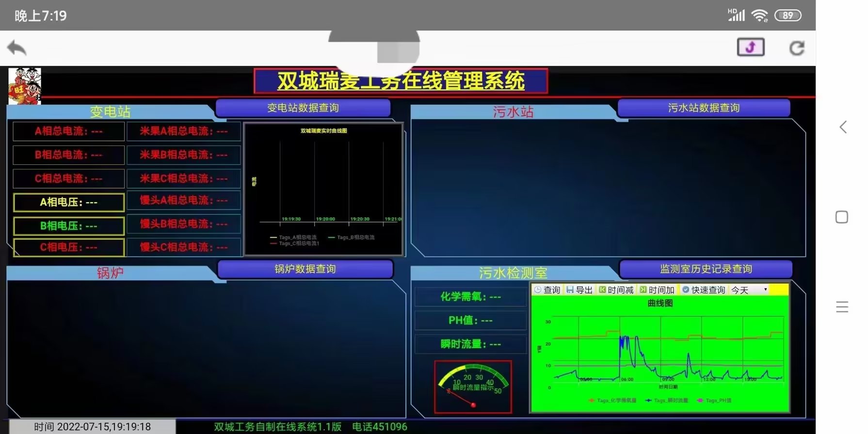Tap the purple rotate-screen icon
Viewport: 868px width, 434px height.
(750, 47)
